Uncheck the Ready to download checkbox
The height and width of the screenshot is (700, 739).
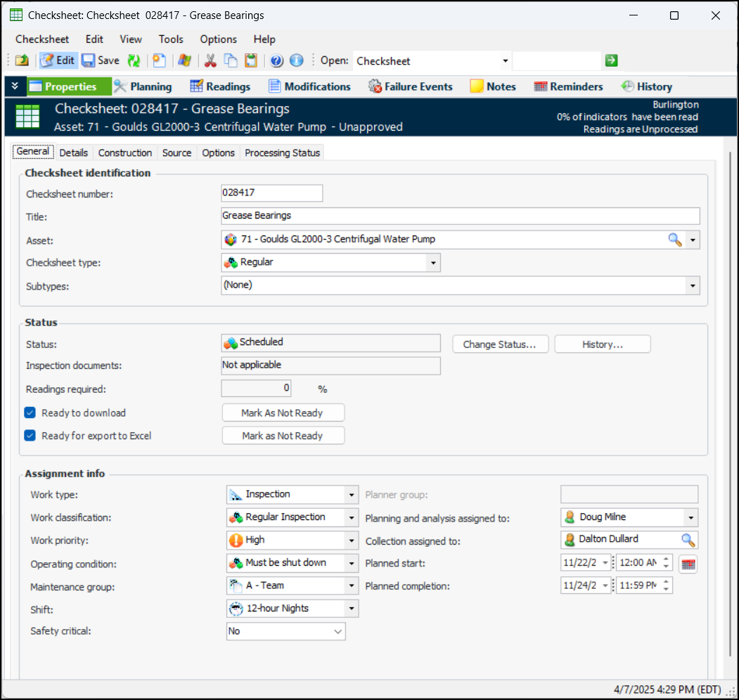(x=30, y=413)
